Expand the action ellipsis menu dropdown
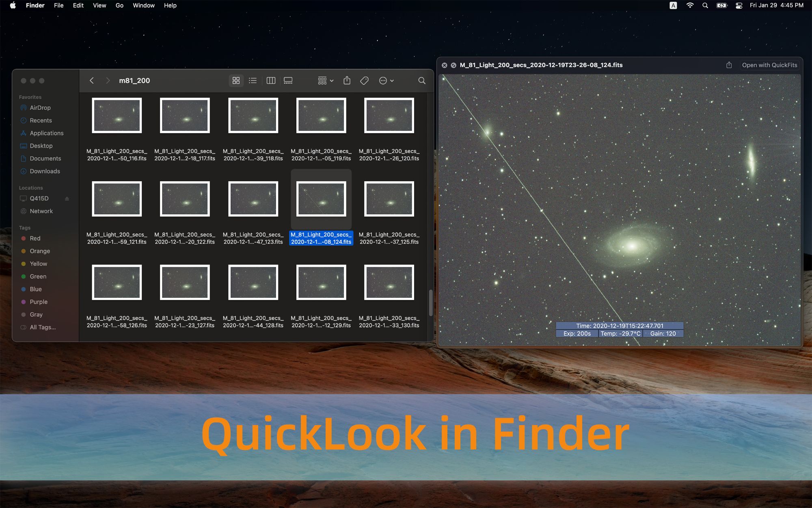 (386, 80)
